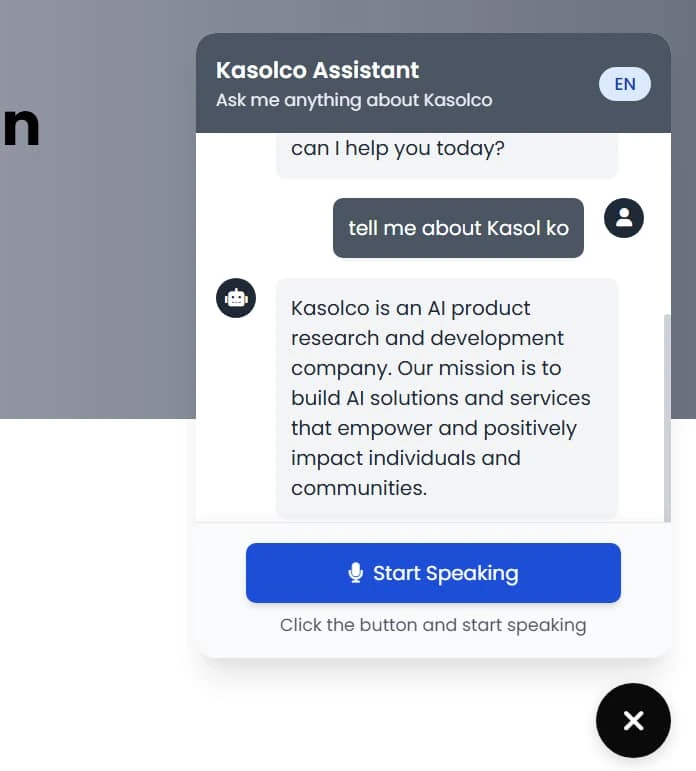Click the "can I help you today?" message
The height and width of the screenshot is (771, 696).
pyautogui.click(x=398, y=149)
